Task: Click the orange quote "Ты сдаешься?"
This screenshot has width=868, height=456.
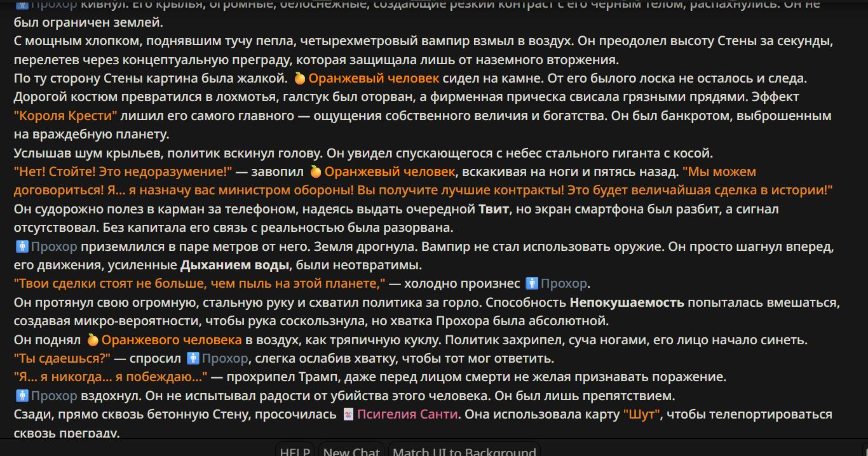Action: click(x=62, y=358)
